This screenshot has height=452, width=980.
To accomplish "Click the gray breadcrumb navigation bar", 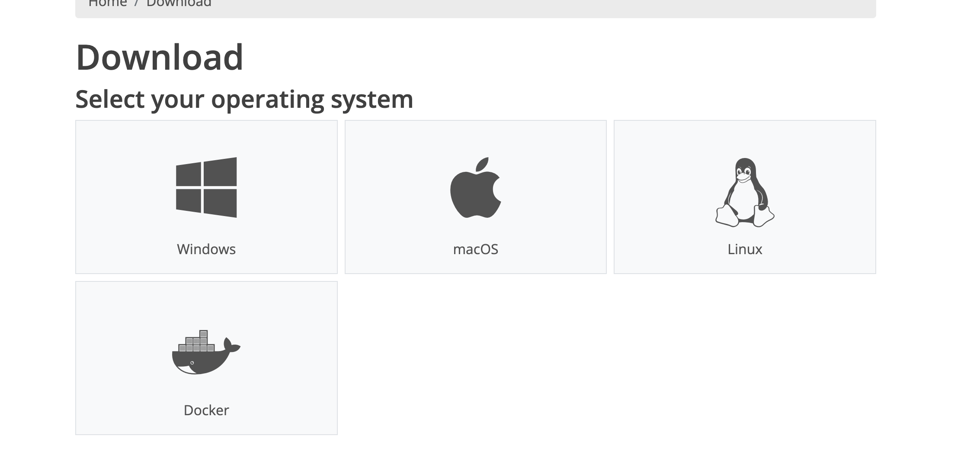I will click(476, 6).
